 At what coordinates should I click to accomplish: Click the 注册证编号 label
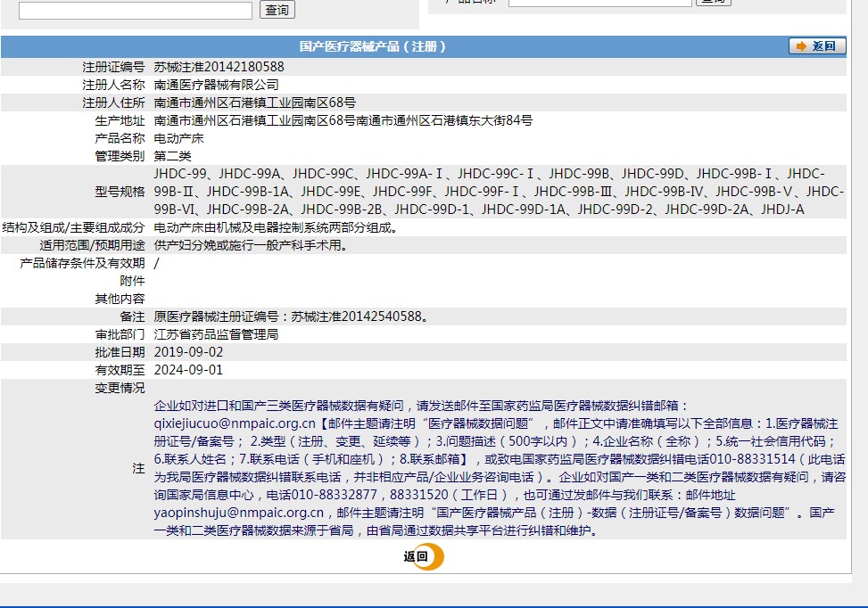coord(113,67)
